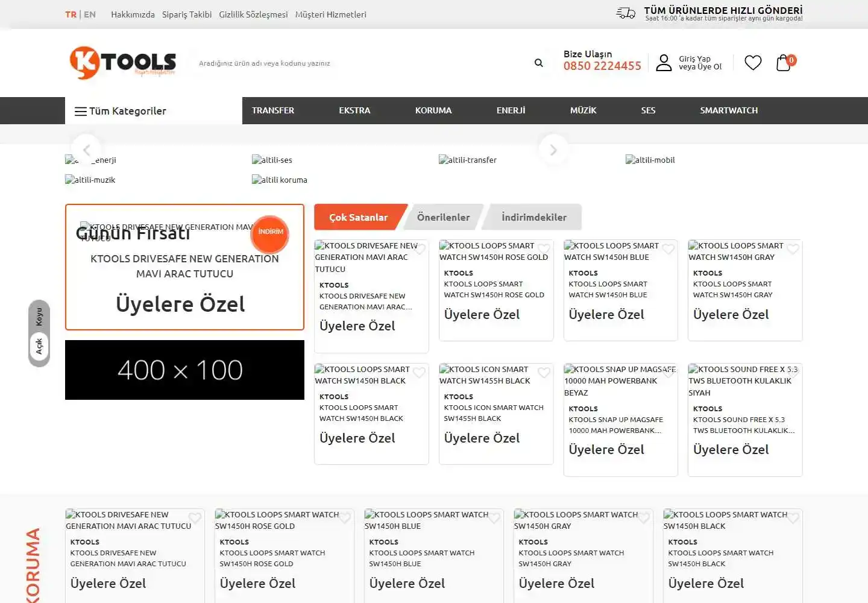The image size is (868, 603).
Task: Open ENERJİ menu category
Action: pyautogui.click(x=511, y=110)
